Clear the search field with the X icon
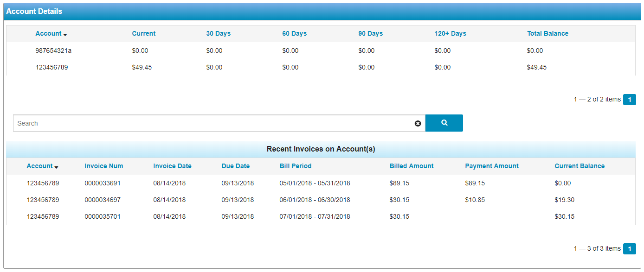The width and height of the screenshot is (644, 272). 418,123
